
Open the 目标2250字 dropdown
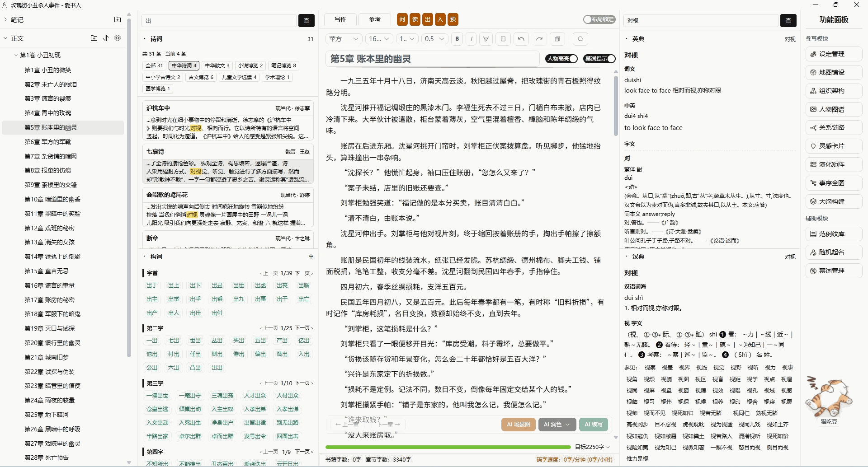pos(592,447)
